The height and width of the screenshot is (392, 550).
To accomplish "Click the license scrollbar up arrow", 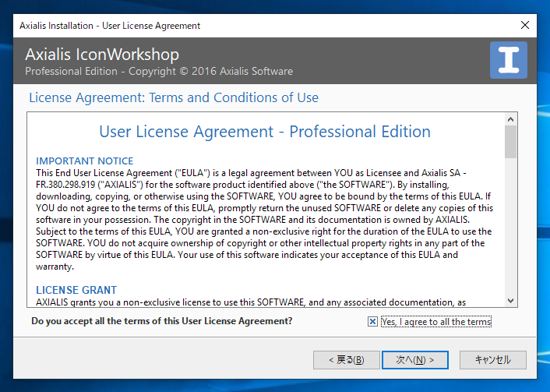I will pyautogui.click(x=511, y=119).
